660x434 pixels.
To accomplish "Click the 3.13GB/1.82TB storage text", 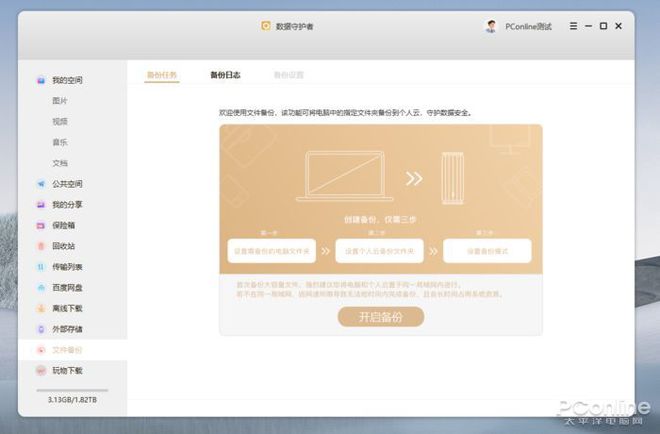I will (72, 399).
